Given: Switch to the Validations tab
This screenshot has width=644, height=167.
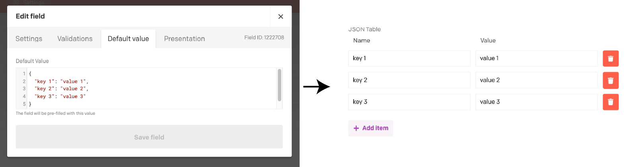Looking at the screenshot, I should [x=75, y=39].
